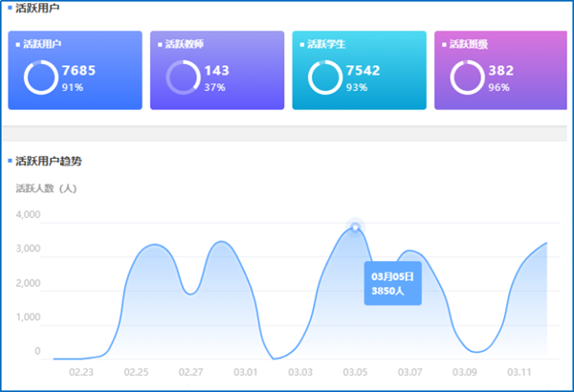Select the 02.23 date on the x-axis
The image size is (574, 392).
pyautogui.click(x=81, y=372)
